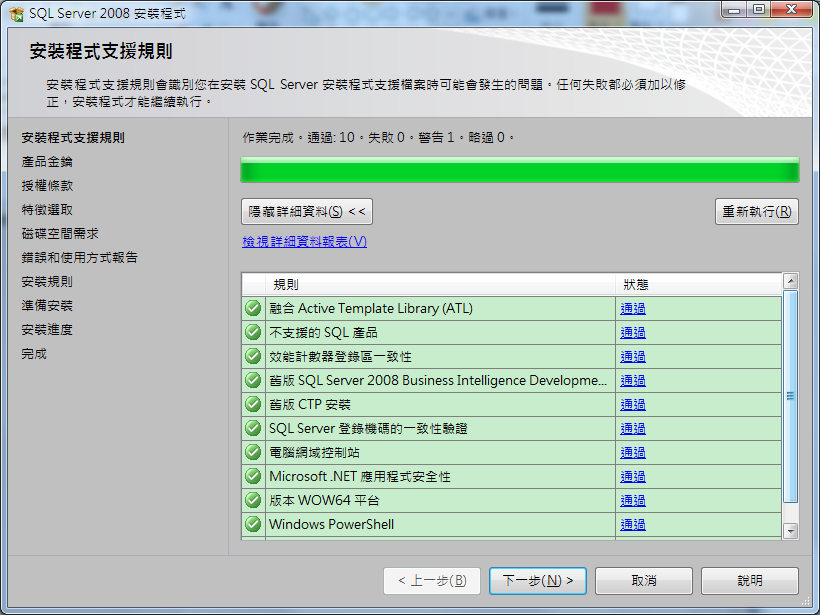This screenshot has width=820, height=615.
Task: Proceed with 下一步(N) button
Action: (538, 580)
